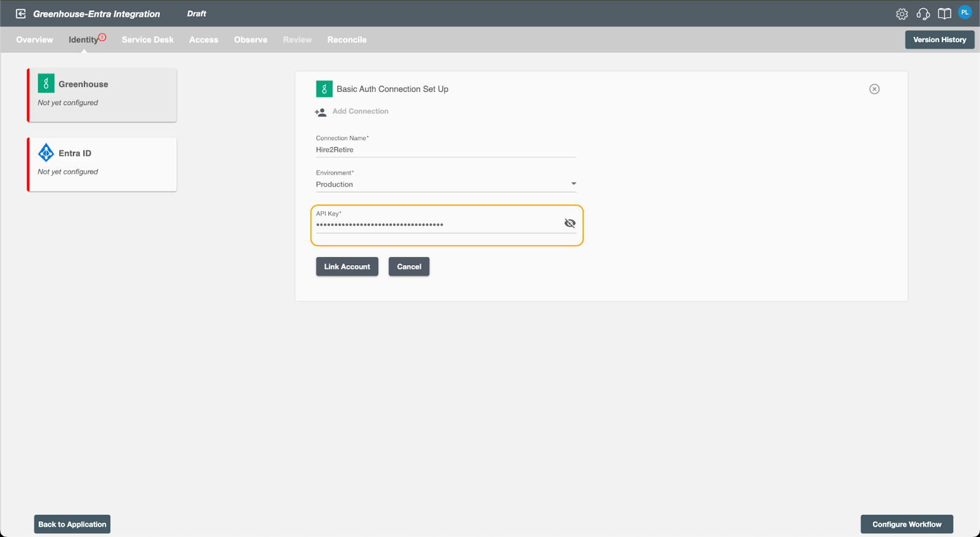This screenshot has height=537, width=980.
Task: Toggle API Key visibility eye icon
Action: click(x=570, y=223)
